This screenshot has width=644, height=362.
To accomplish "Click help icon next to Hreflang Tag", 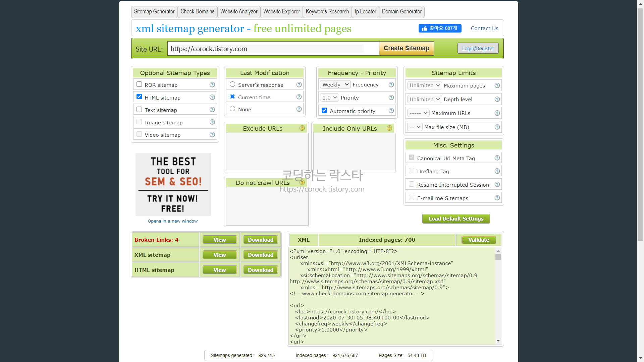I will [x=497, y=171].
